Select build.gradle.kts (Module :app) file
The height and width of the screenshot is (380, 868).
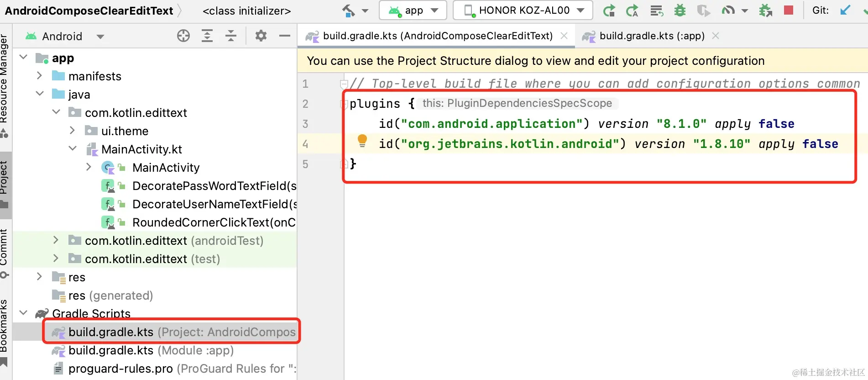pos(151,350)
